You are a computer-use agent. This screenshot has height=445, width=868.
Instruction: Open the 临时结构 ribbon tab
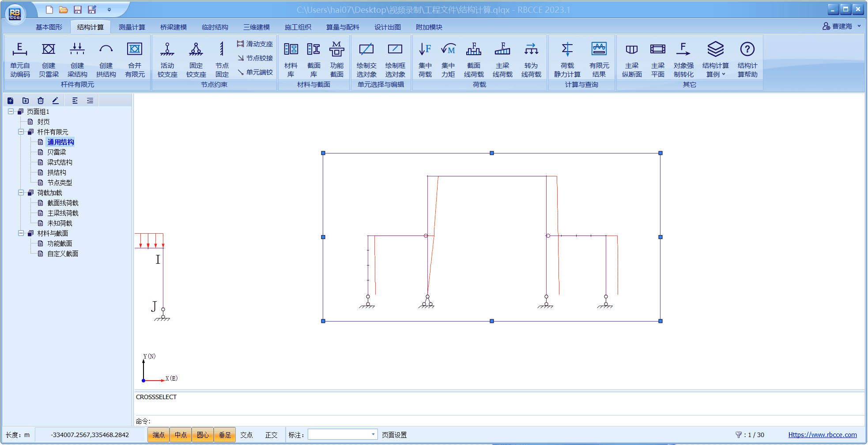[x=215, y=27]
